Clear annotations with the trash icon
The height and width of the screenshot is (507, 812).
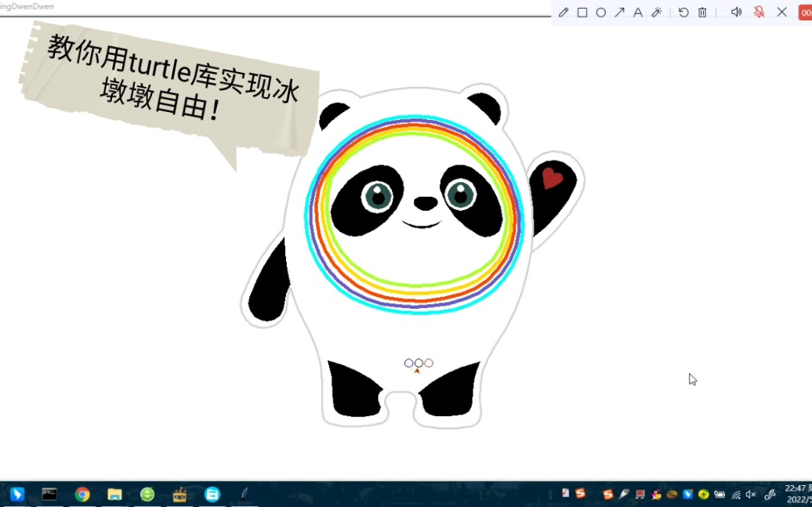[x=701, y=12]
